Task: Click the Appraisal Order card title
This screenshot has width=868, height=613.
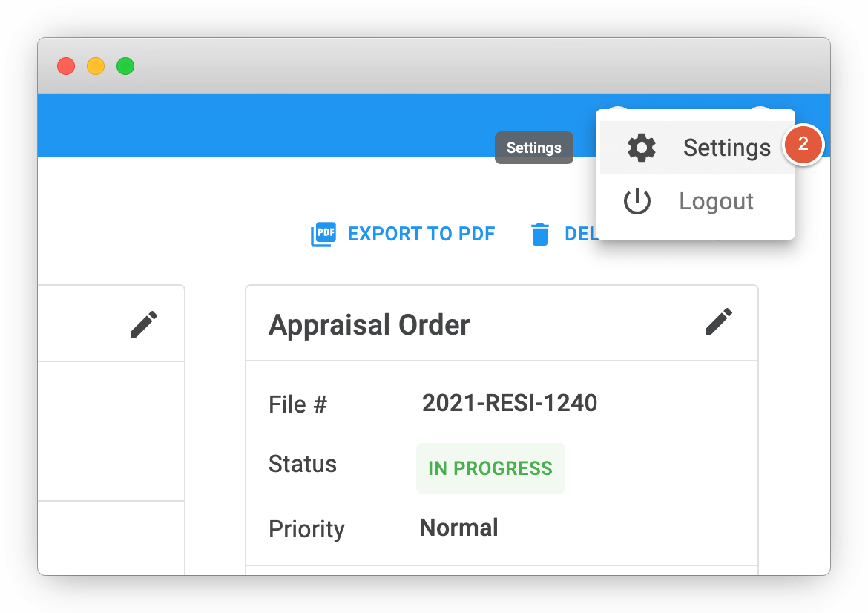Action: pyautogui.click(x=369, y=324)
